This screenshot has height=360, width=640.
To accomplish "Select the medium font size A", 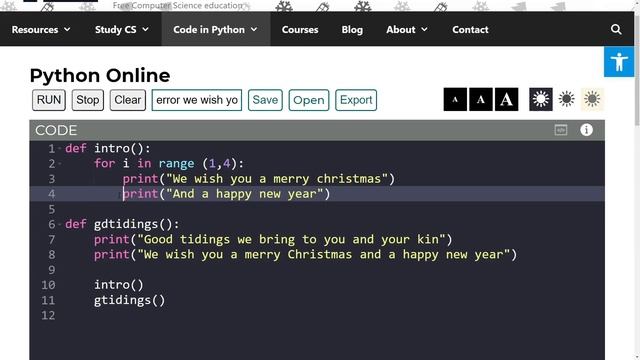I will (481, 99).
